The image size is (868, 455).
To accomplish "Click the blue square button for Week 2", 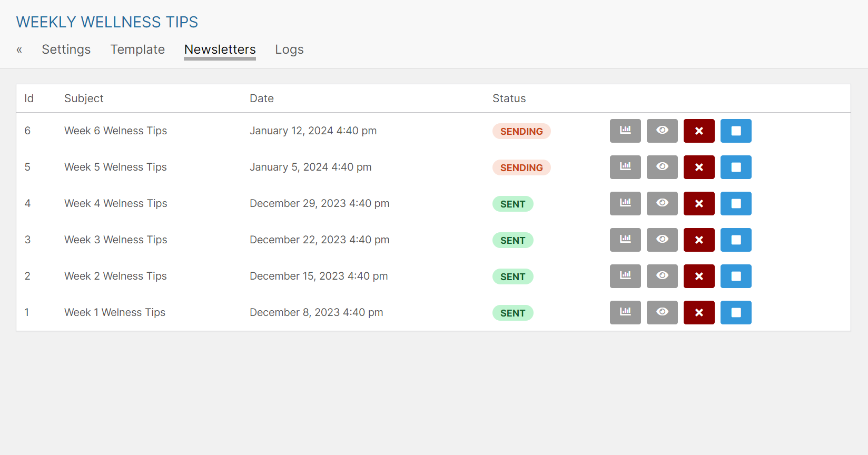I will click(736, 276).
